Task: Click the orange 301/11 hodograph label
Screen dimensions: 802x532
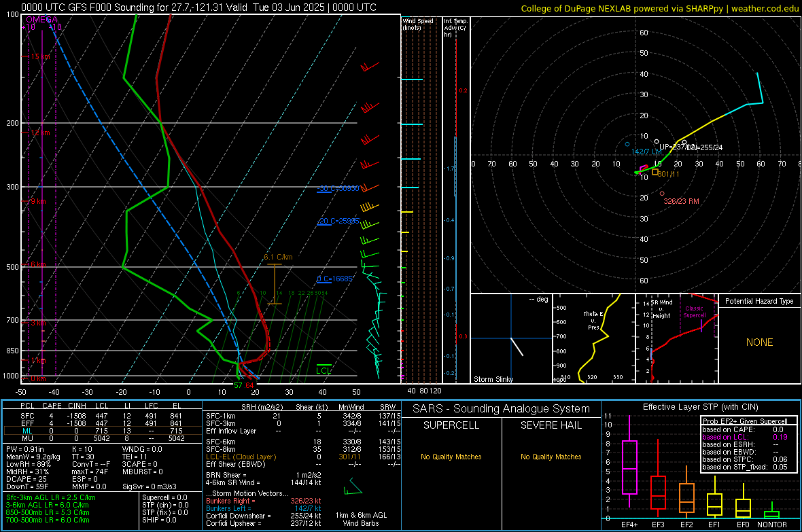Action: click(x=669, y=175)
